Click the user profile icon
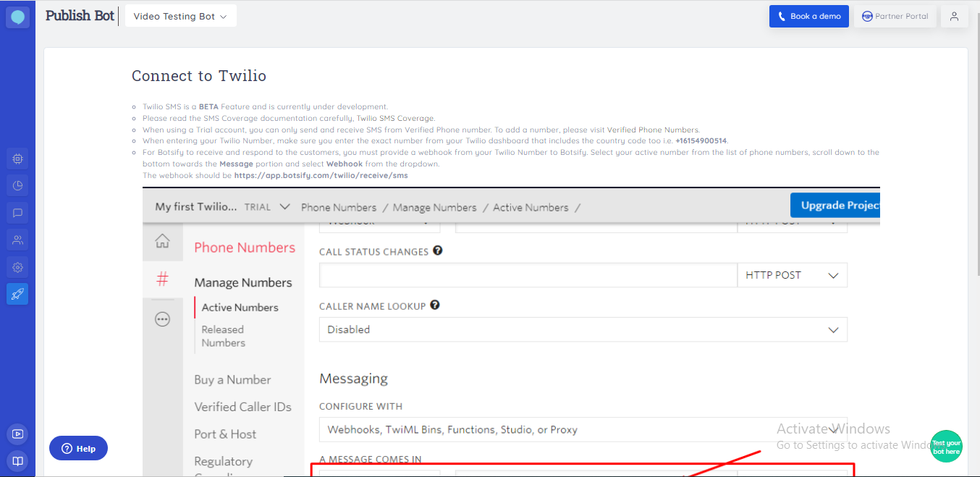This screenshot has height=477, width=980. (954, 17)
